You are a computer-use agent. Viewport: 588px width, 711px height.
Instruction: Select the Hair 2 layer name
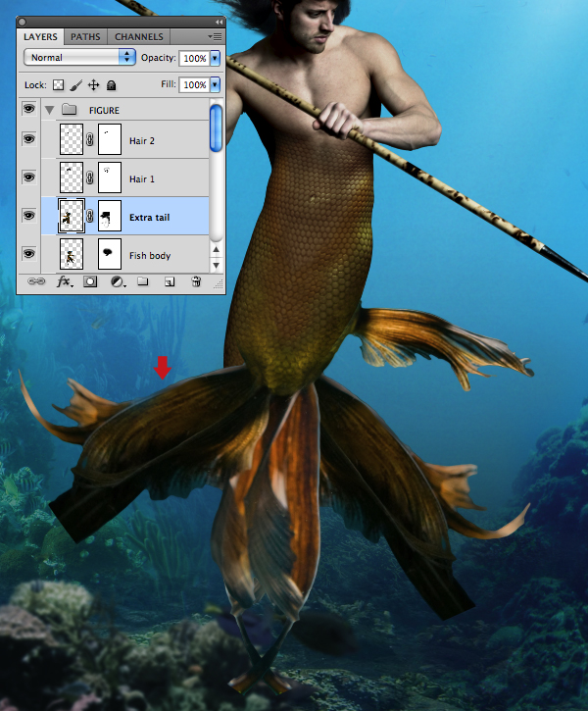142,141
